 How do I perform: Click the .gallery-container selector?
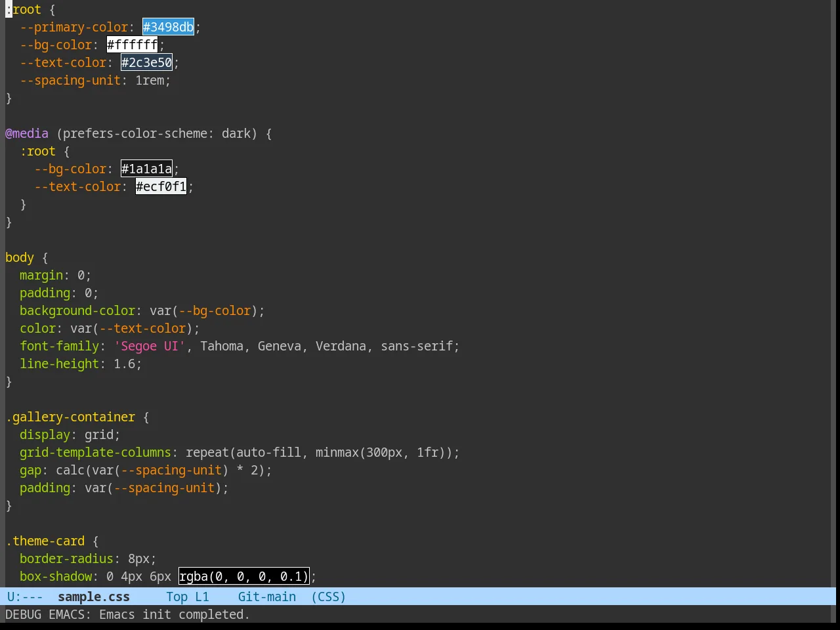(x=70, y=417)
